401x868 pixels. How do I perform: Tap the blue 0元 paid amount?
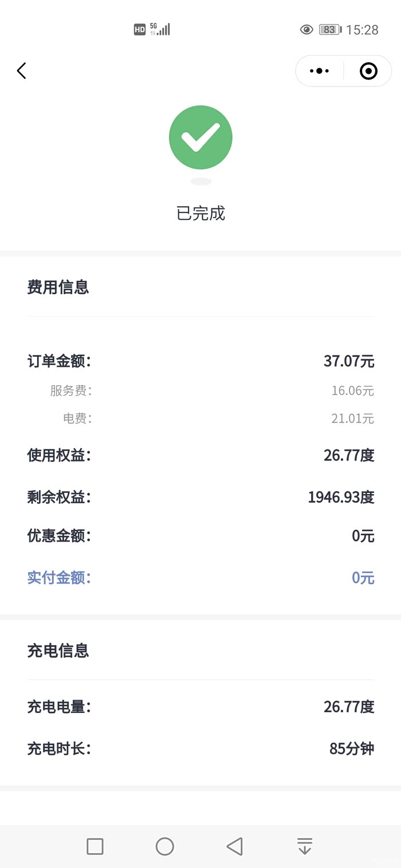point(363,578)
